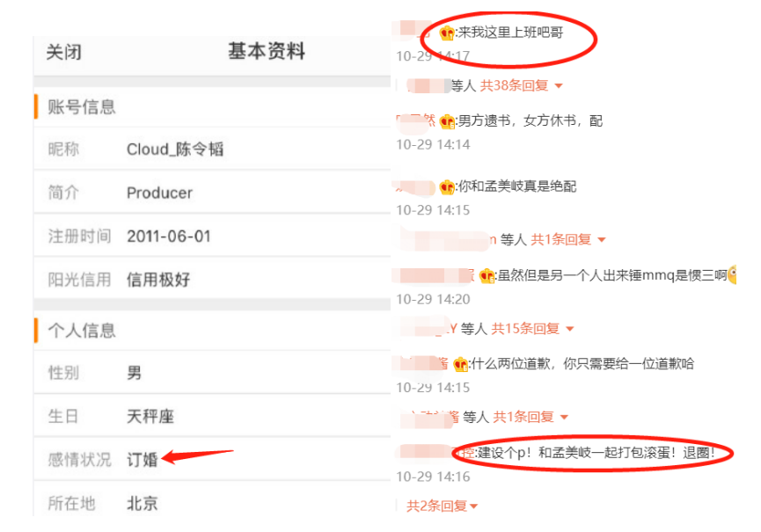Expand the 共2条回复 replies

click(x=442, y=506)
